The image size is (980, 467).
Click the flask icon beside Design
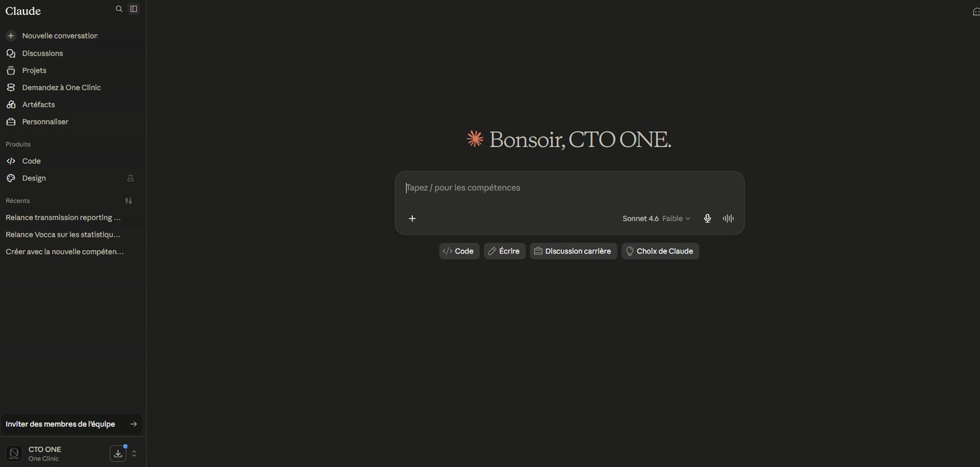click(131, 178)
